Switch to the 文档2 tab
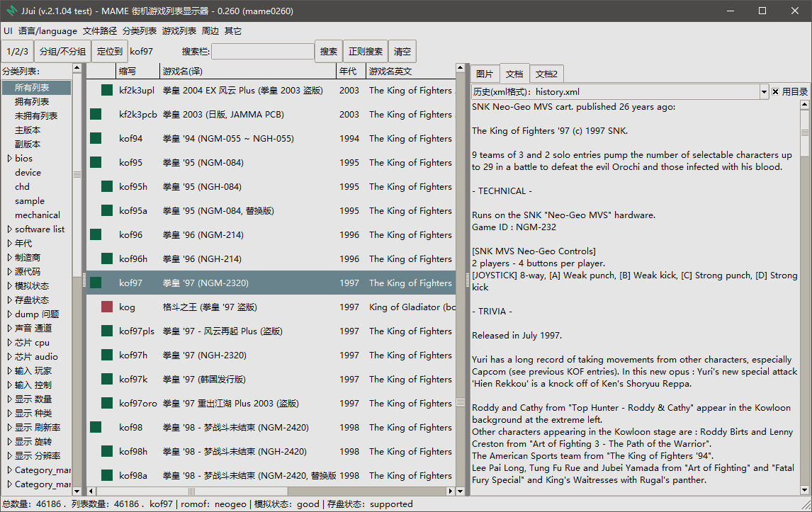The height and width of the screenshot is (512, 812). tap(546, 74)
